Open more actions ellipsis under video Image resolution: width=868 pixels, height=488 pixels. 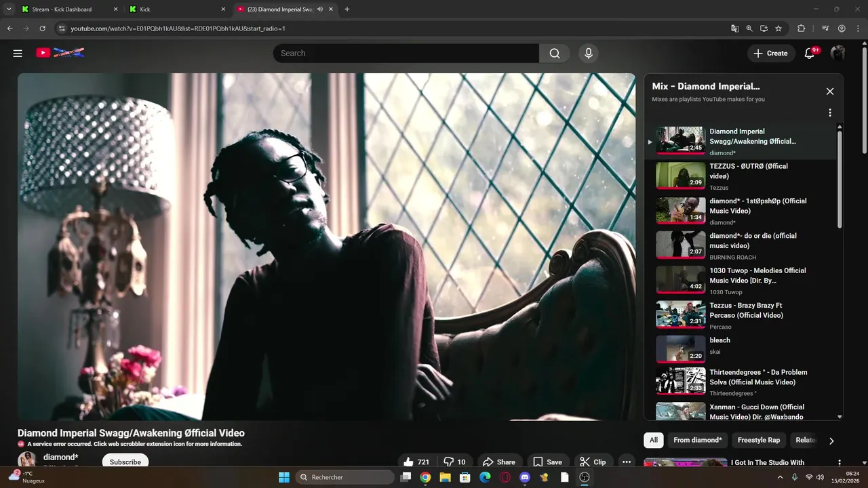627,462
